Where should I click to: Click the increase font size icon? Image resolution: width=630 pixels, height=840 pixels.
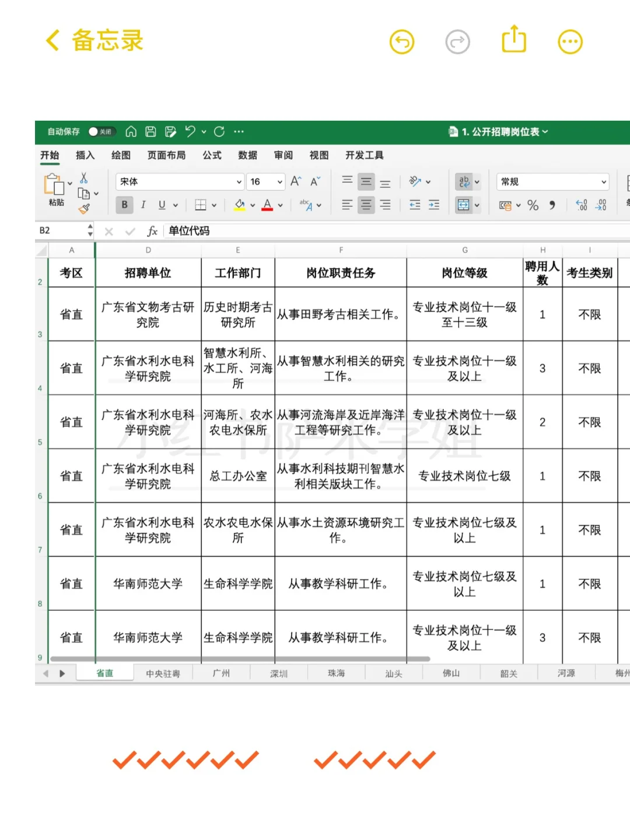296,181
